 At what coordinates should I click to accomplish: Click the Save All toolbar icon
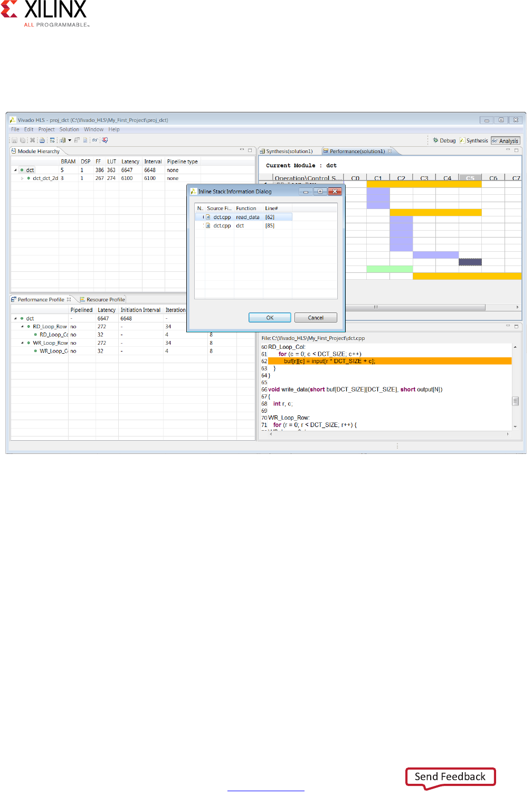coord(23,140)
